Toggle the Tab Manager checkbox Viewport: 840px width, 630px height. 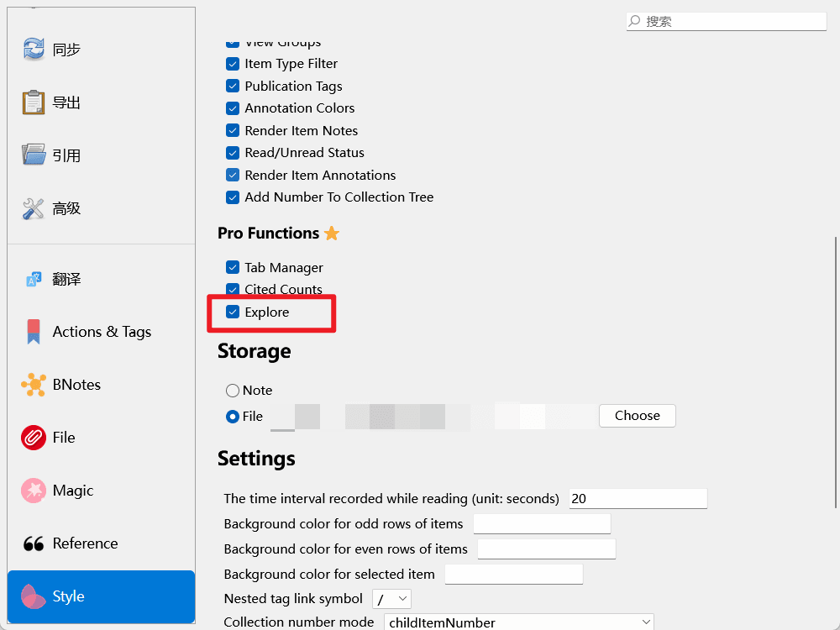pyautogui.click(x=233, y=268)
